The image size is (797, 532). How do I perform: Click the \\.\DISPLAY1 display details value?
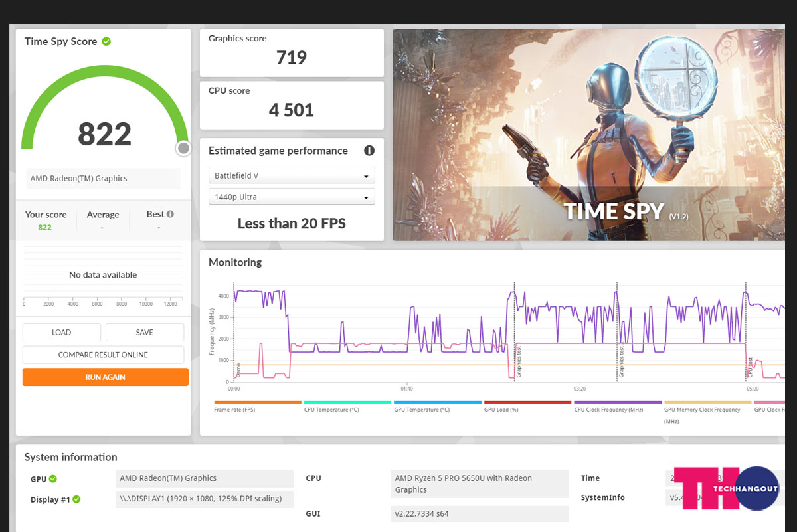(x=205, y=499)
